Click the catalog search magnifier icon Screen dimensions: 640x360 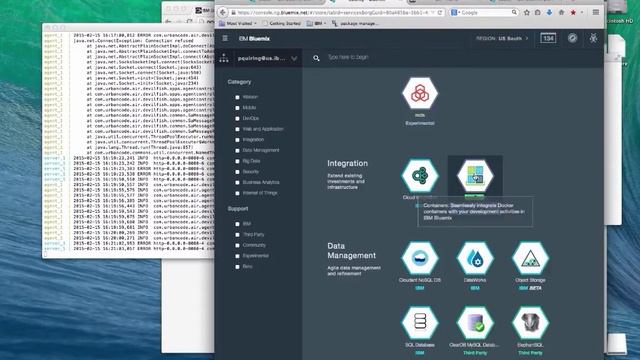316,58
